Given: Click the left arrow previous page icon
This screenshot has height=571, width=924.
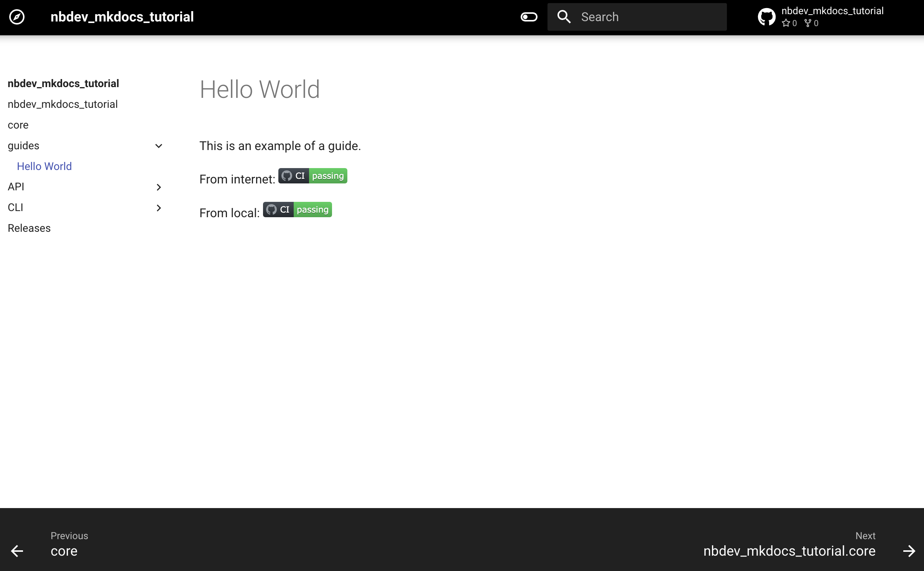Looking at the screenshot, I should [17, 551].
